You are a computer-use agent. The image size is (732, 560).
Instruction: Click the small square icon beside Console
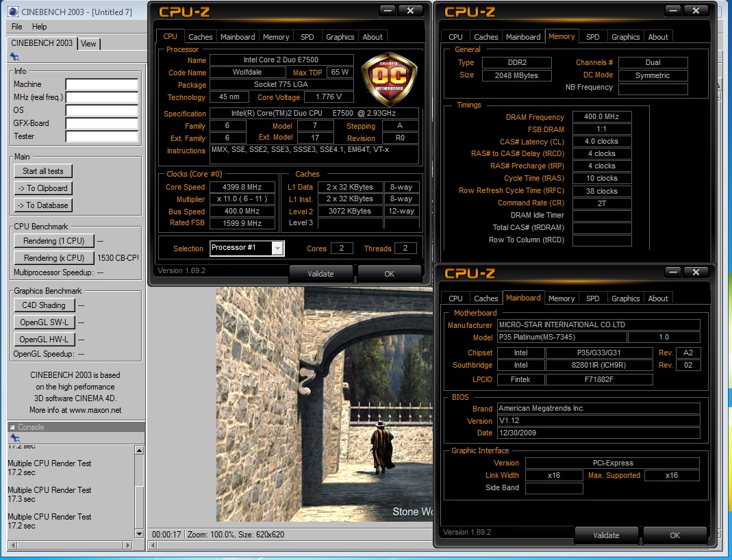coord(12,427)
